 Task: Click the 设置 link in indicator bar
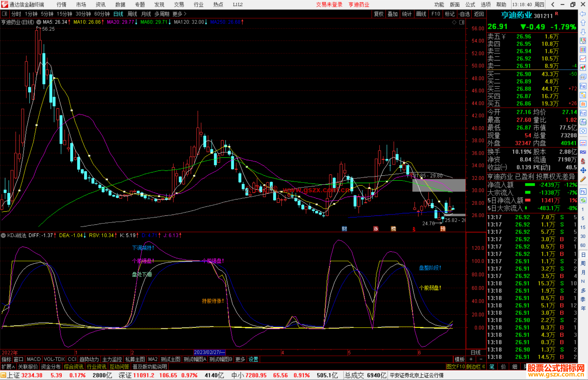253,359
